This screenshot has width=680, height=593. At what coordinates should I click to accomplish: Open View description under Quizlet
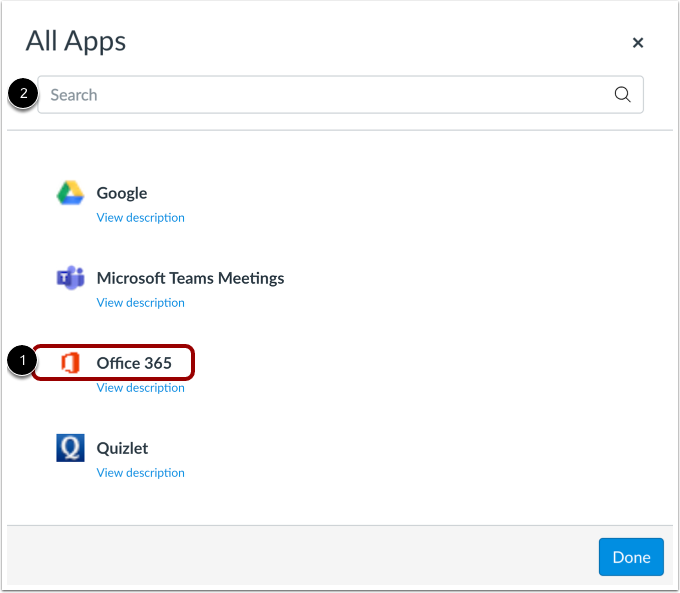tap(141, 472)
